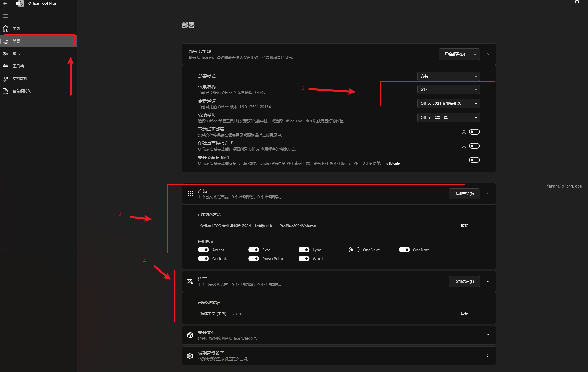The height and width of the screenshot is (372, 588).
Task: Minimize the Office Tool Plus window
Action: click(x=563, y=2)
